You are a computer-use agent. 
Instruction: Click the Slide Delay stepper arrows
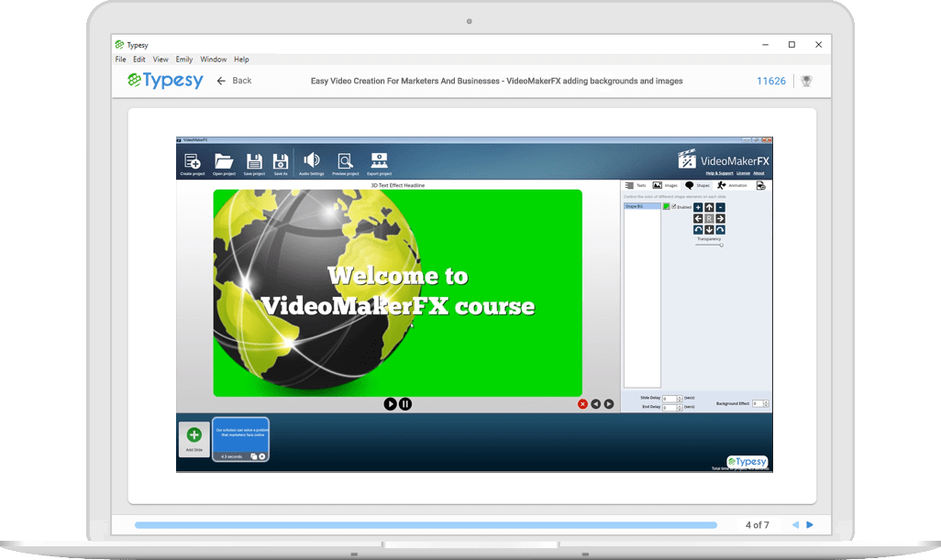[680, 398]
